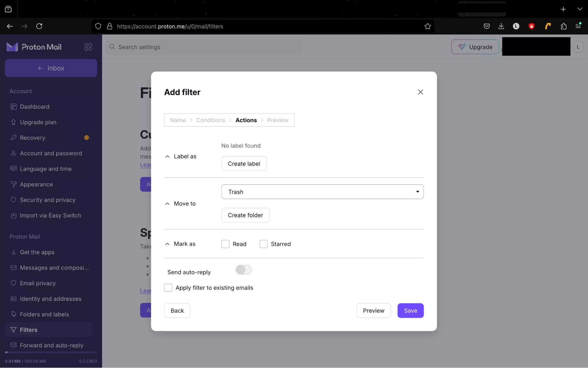Click the Filters funnel icon

point(14,330)
